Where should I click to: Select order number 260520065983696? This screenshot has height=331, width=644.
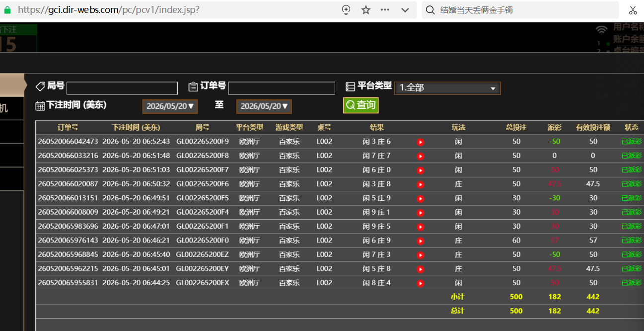tap(68, 227)
